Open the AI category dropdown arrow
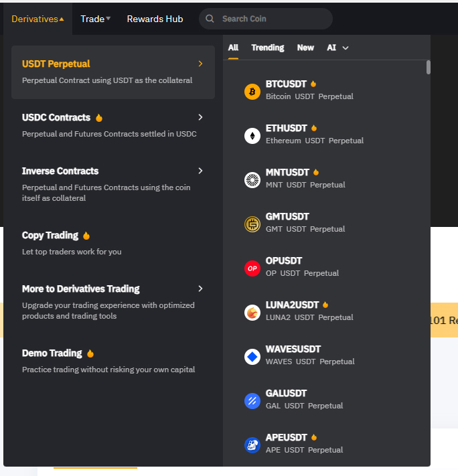This screenshot has height=476, width=458. [346, 48]
